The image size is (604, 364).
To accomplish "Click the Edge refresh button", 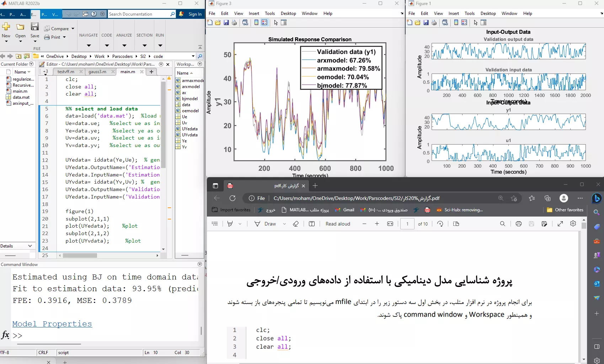I will pyautogui.click(x=232, y=198).
